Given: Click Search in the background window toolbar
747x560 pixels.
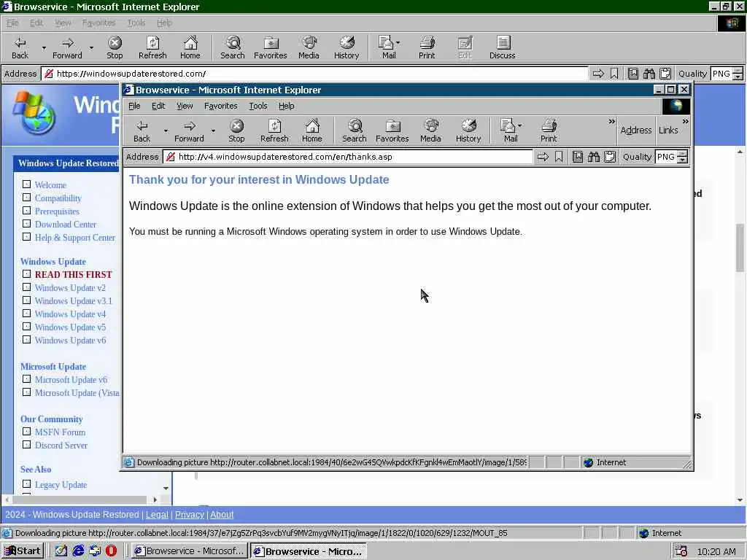Looking at the screenshot, I should tap(233, 47).
